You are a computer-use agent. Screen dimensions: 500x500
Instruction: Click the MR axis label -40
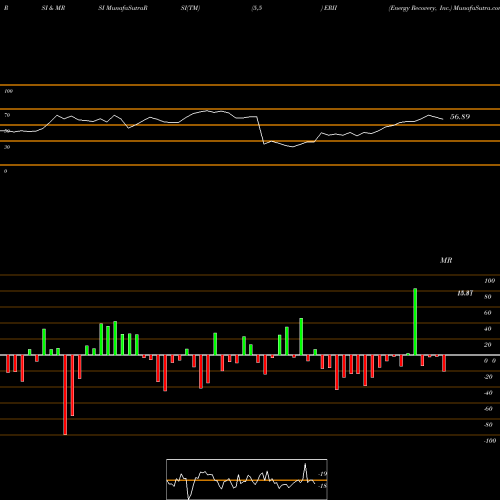click(x=488, y=393)
